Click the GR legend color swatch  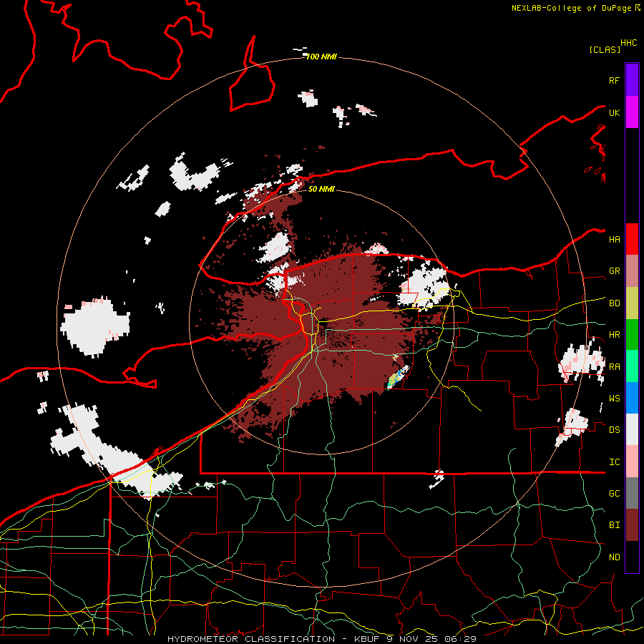[632, 271]
